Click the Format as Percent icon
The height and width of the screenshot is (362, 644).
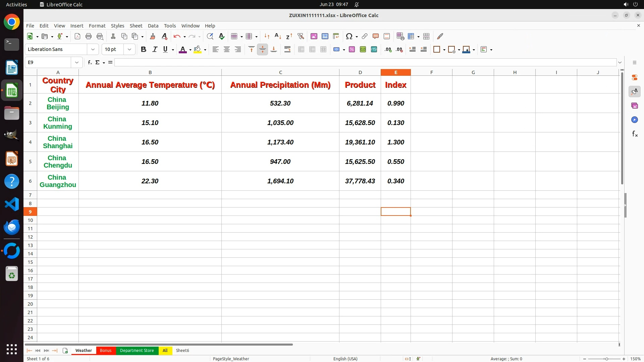coord(352,50)
